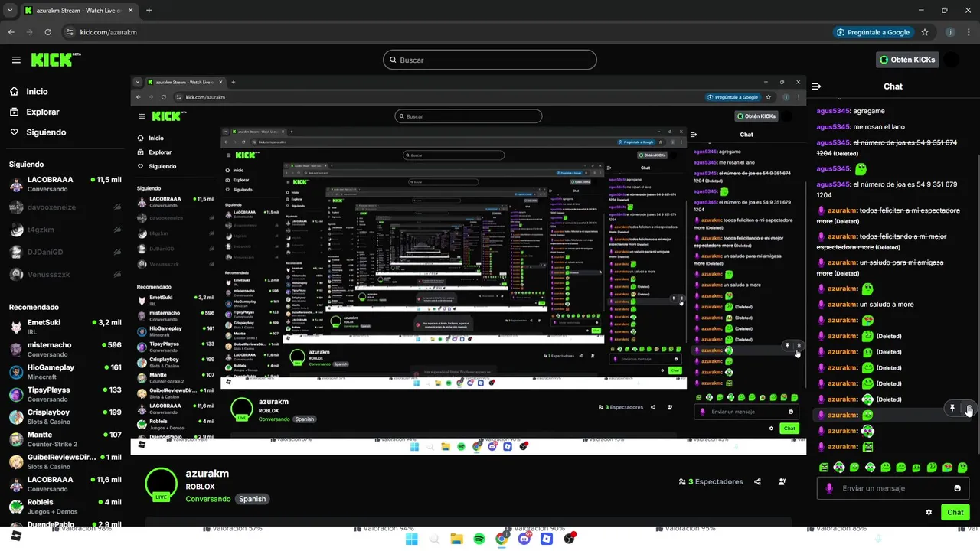Open the DJDaniGD offline channel in the main sidebar
This screenshot has width=980, height=551.
65,252
